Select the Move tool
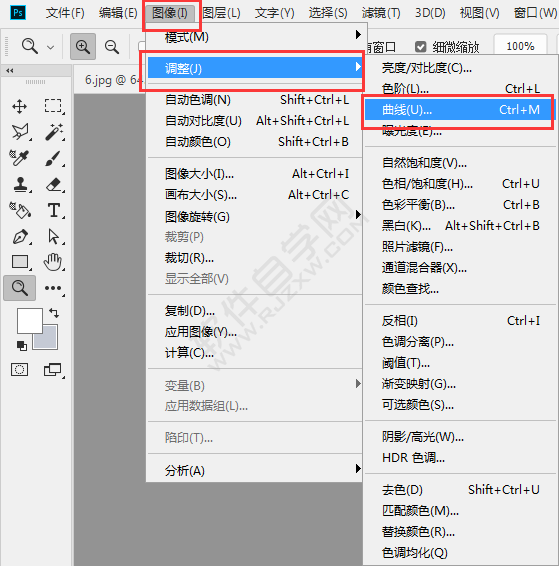 [x=19, y=106]
